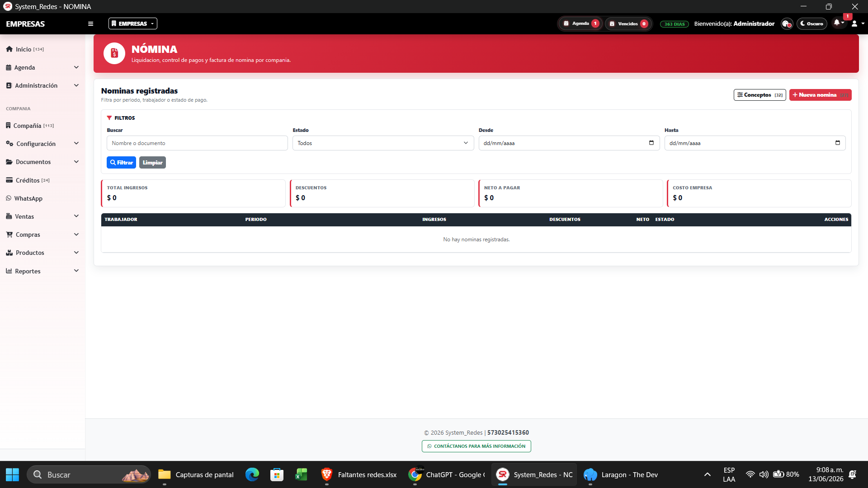868x488 pixels.
Task: Open Microsoft Edge from the taskbar
Action: pyautogui.click(x=252, y=475)
